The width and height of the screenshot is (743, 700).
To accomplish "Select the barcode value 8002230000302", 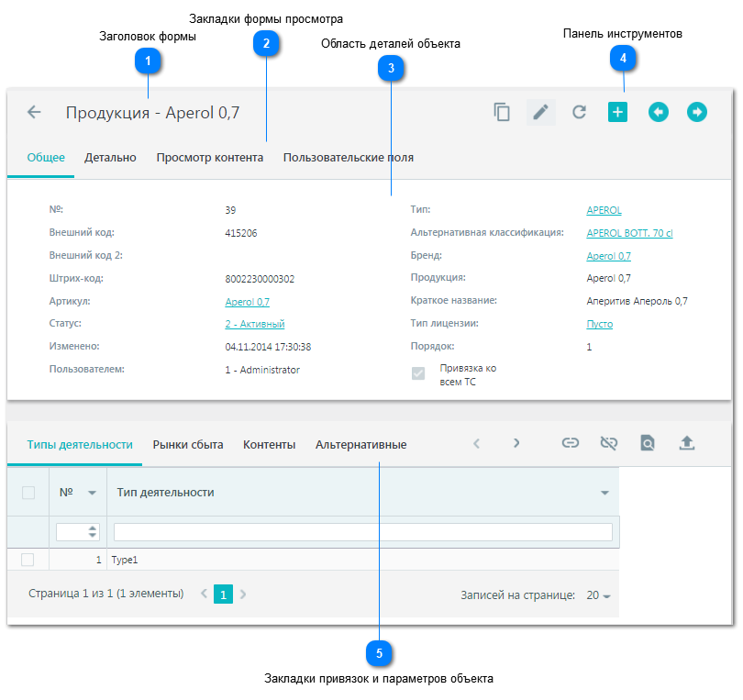I will (260, 279).
